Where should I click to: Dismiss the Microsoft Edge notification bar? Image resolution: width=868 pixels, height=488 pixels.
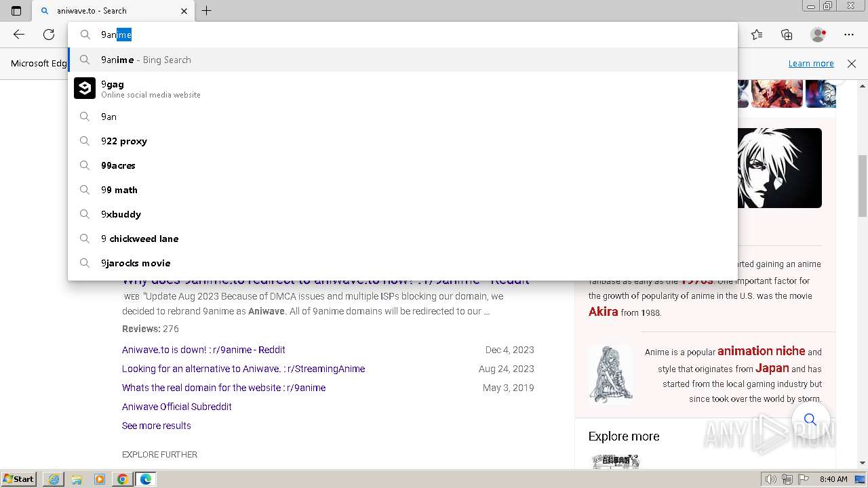[x=852, y=63]
